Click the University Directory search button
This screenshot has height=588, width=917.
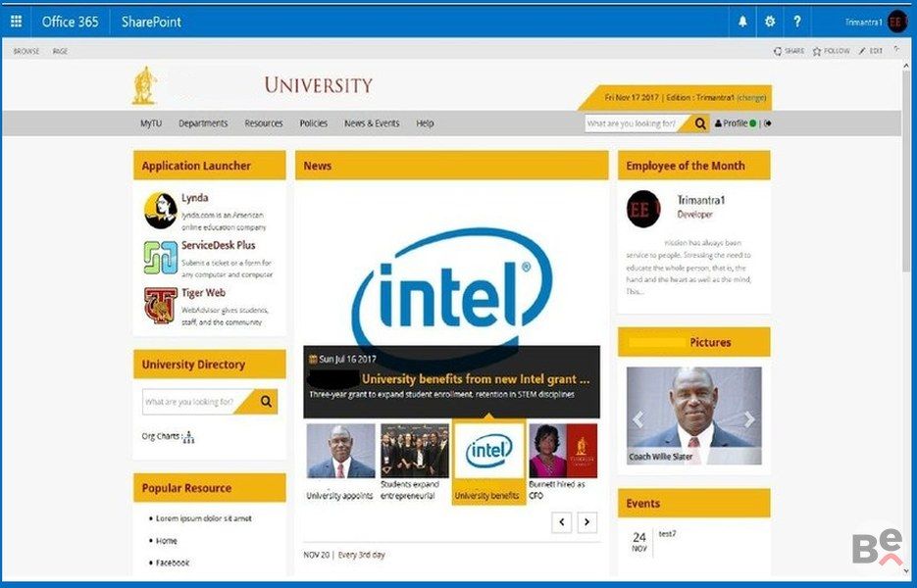click(x=266, y=402)
